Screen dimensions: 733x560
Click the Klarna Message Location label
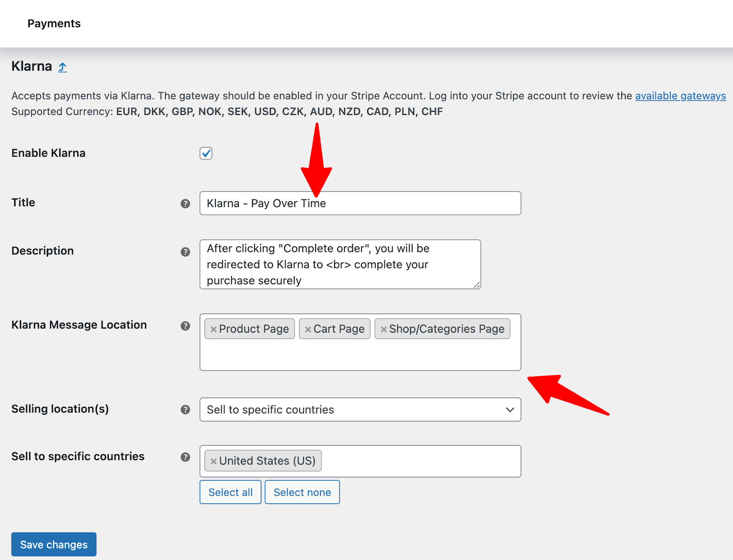pos(79,325)
